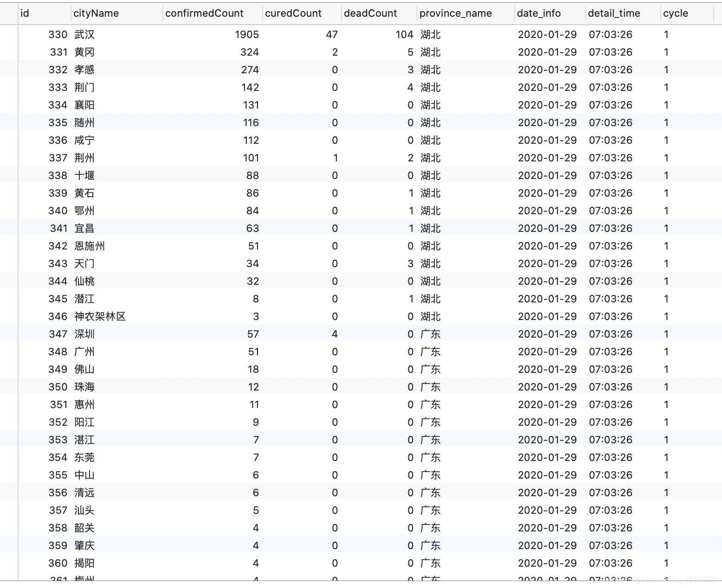Select city name cell 荆门
Viewport: 722px width, 588px height.
(x=84, y=87)
